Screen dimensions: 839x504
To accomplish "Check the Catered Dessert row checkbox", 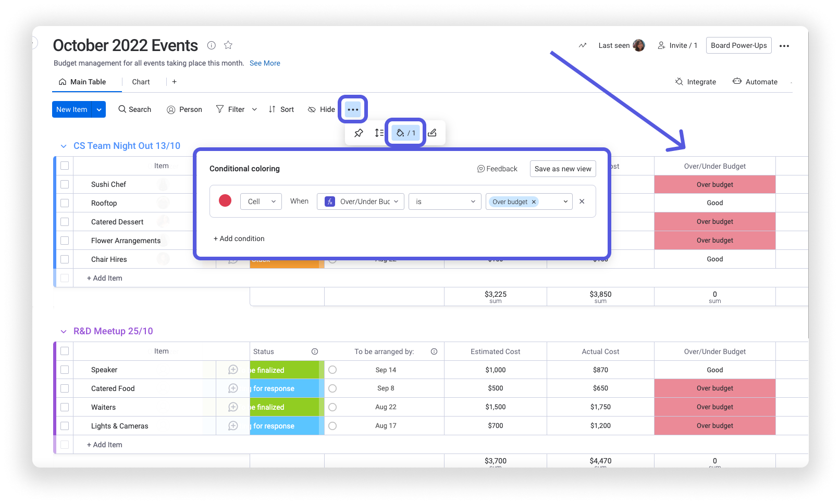I will [65, 222].
